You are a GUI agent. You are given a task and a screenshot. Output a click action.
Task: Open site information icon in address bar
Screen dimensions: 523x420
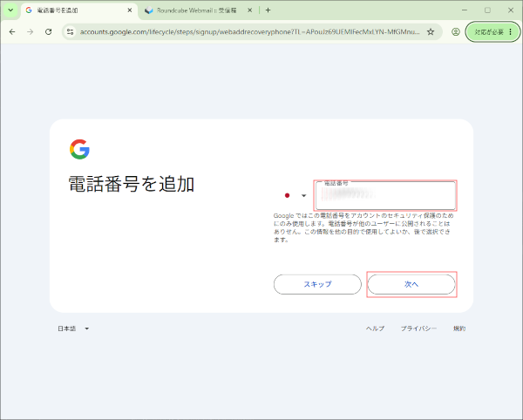pos(70,31)
